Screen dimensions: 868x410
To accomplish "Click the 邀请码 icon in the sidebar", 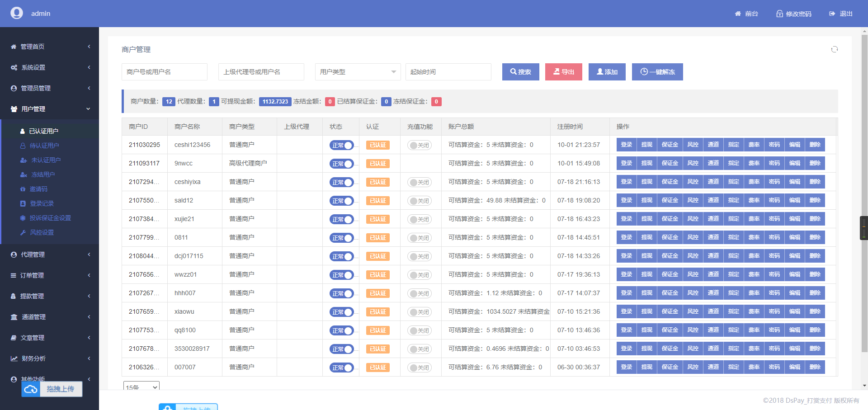I will [x=24, y=189].
